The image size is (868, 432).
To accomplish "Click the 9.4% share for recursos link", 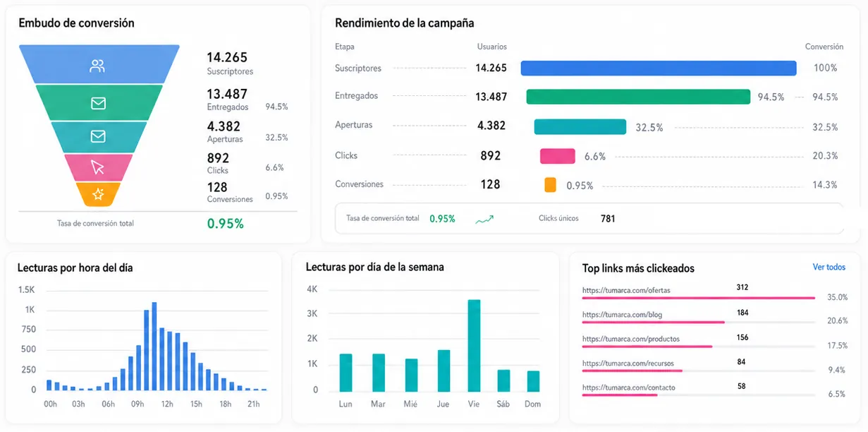I will coord(837,370).
